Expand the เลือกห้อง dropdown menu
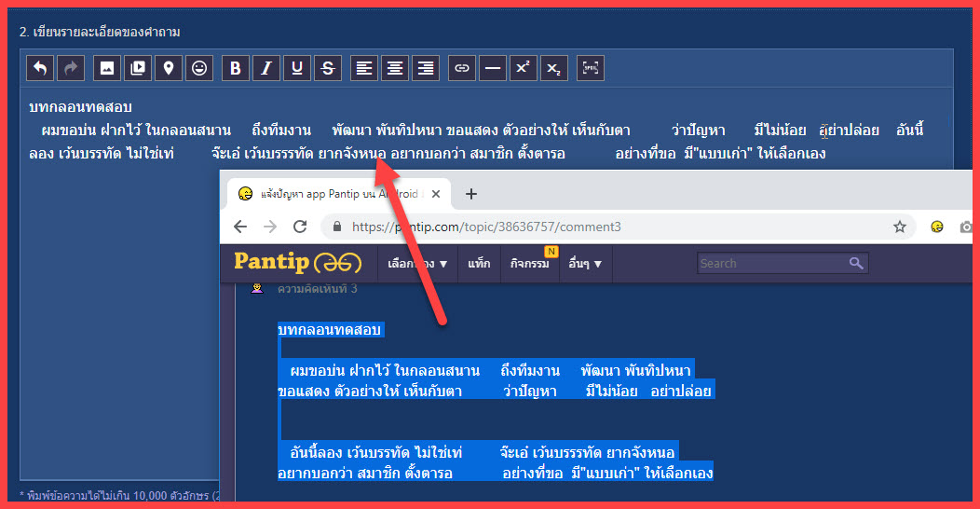The image size is (980, 509). coord(417,263)
